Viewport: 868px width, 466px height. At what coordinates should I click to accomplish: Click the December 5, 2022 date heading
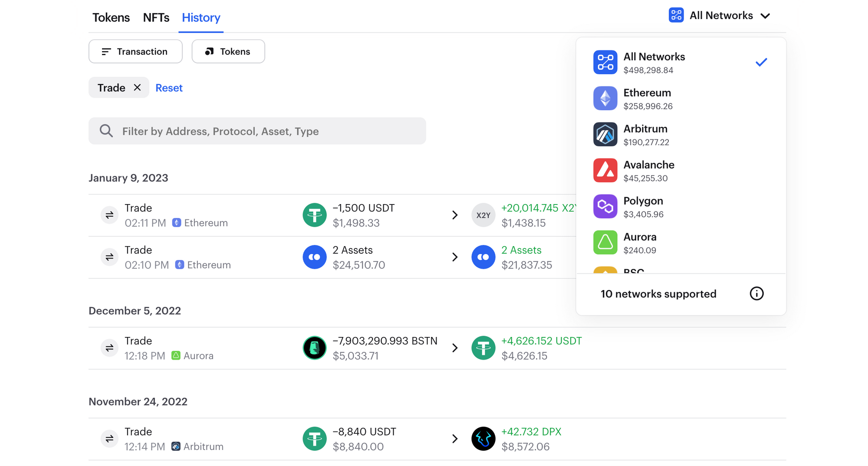(135, 311)
